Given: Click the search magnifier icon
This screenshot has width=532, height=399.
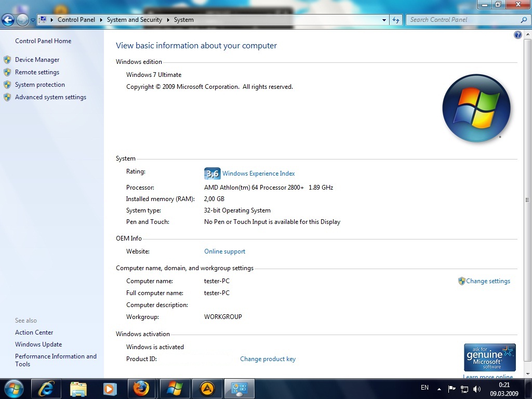Looking at the screenshot, I should pos(524,20).
